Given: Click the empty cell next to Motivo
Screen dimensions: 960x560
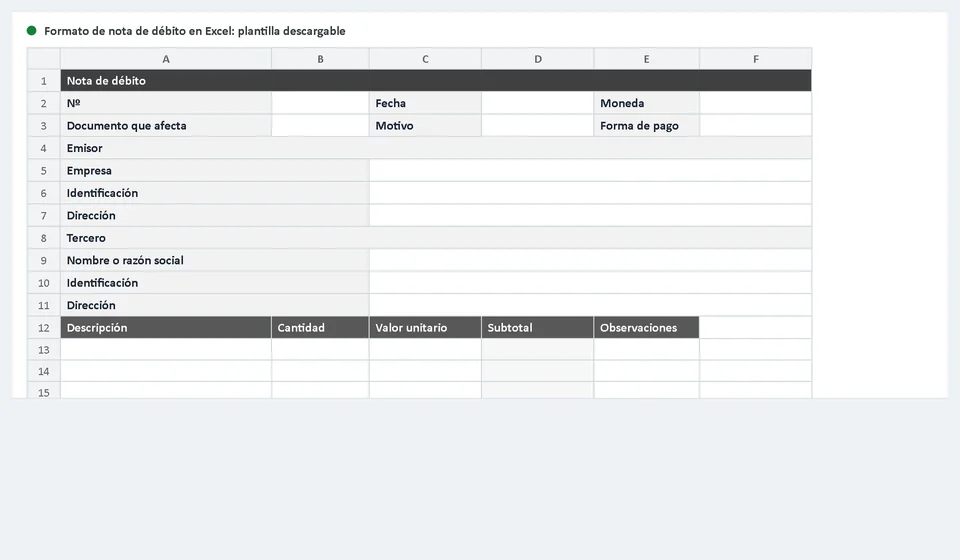Looking at the screenshot, I should coord(538,125).
